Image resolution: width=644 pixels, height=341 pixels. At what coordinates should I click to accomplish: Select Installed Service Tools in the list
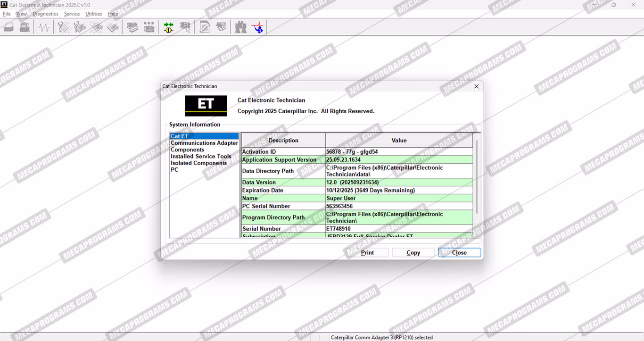(x=201, y=157)
